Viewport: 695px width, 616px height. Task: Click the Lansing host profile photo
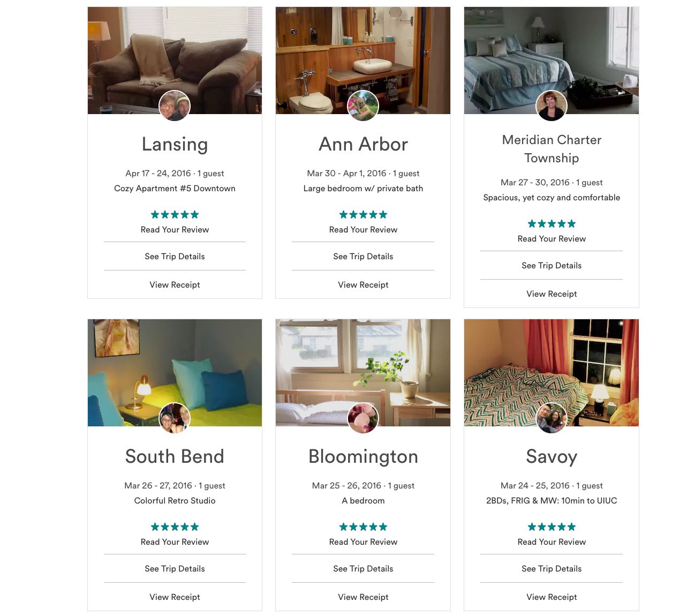175,106
